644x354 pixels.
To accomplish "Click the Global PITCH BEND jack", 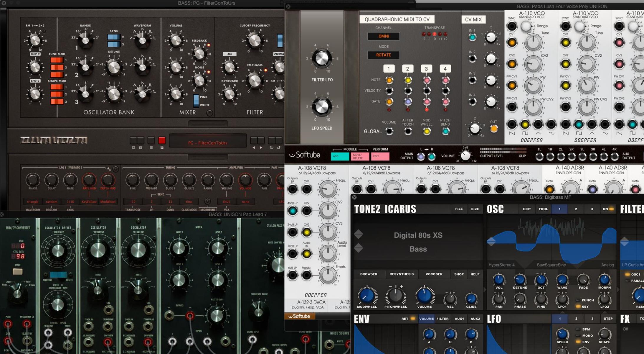I will pos(445,131).
